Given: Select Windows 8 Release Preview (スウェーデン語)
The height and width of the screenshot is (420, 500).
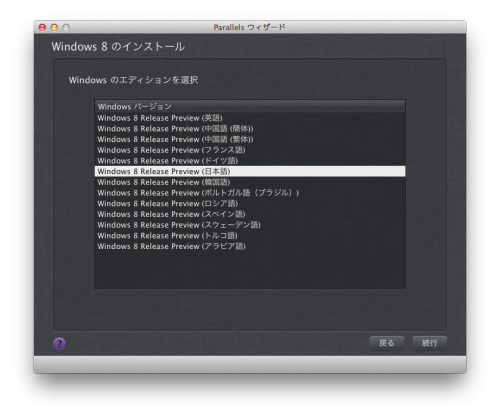Looking at the screenshot, I should 250,225.
